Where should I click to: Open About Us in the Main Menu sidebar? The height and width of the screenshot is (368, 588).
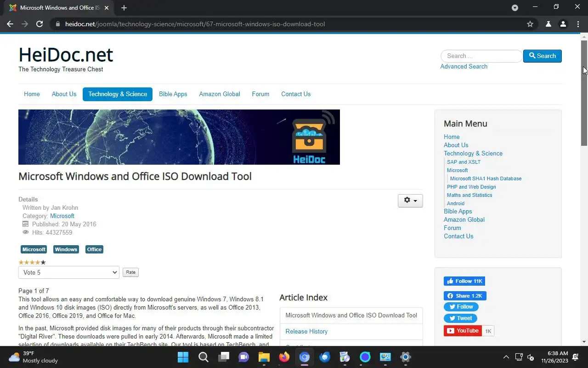click(x=456, y=145)
